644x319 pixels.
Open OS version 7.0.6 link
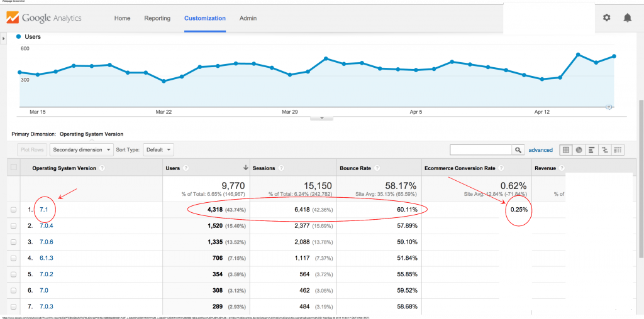[47, 242]
